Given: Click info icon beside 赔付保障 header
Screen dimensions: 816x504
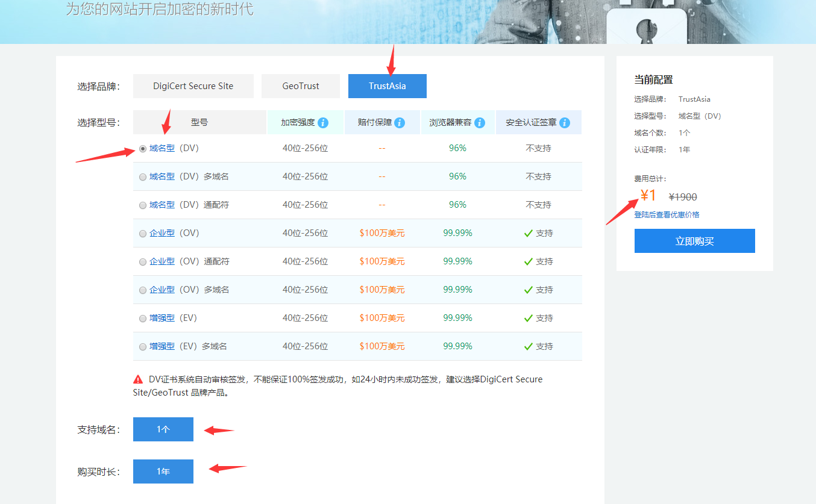Looking at the screenshot, I should [x=400, y=123].
